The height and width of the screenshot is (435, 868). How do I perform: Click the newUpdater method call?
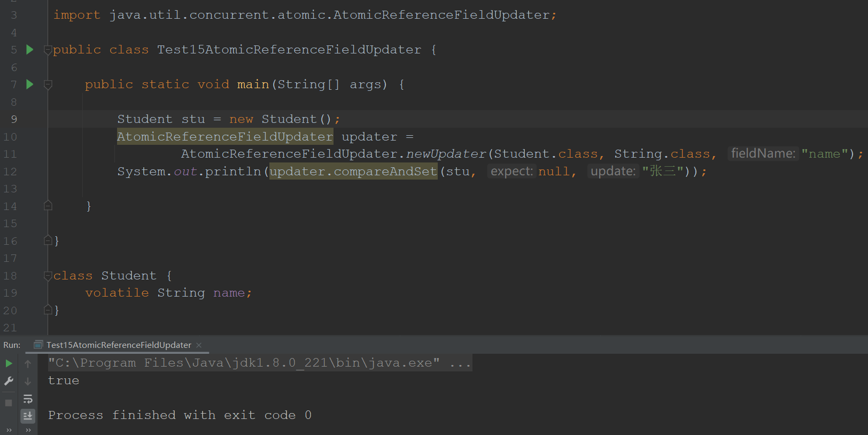[x=446, y=154]
